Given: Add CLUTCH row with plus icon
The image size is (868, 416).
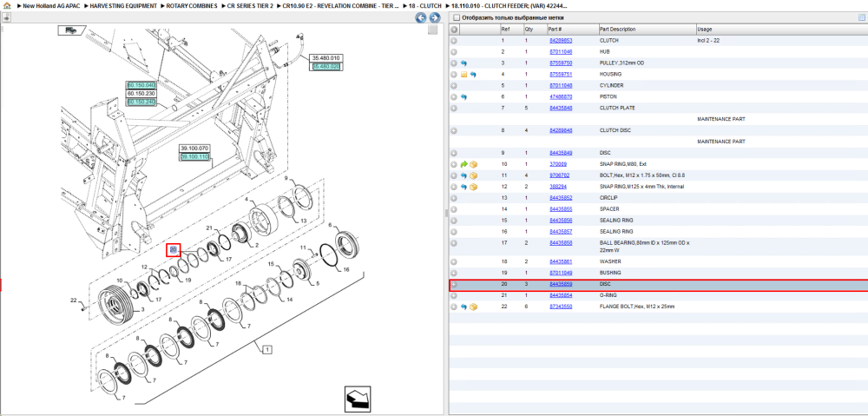Looking at the screenshot, I should pyautogui.click(x=454, y=41).
